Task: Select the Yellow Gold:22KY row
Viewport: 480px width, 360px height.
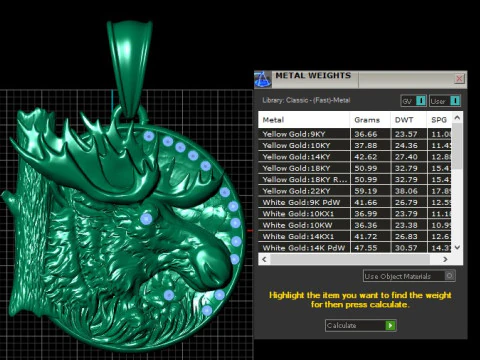Action: [x=355, y=191]
